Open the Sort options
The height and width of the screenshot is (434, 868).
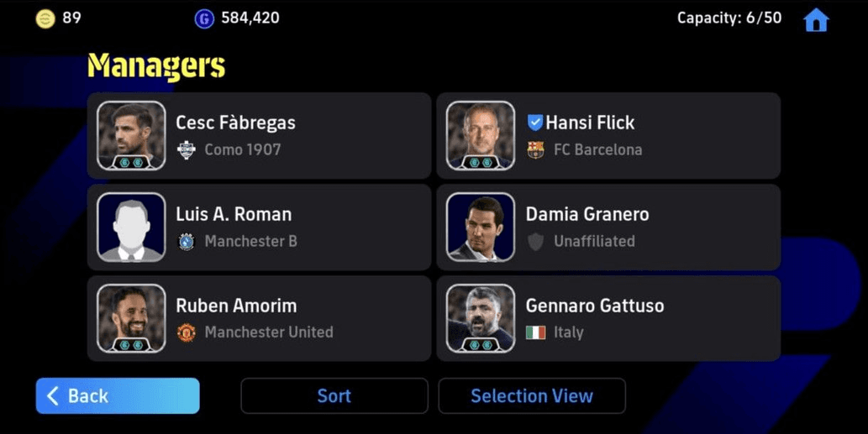coord(334,396)
